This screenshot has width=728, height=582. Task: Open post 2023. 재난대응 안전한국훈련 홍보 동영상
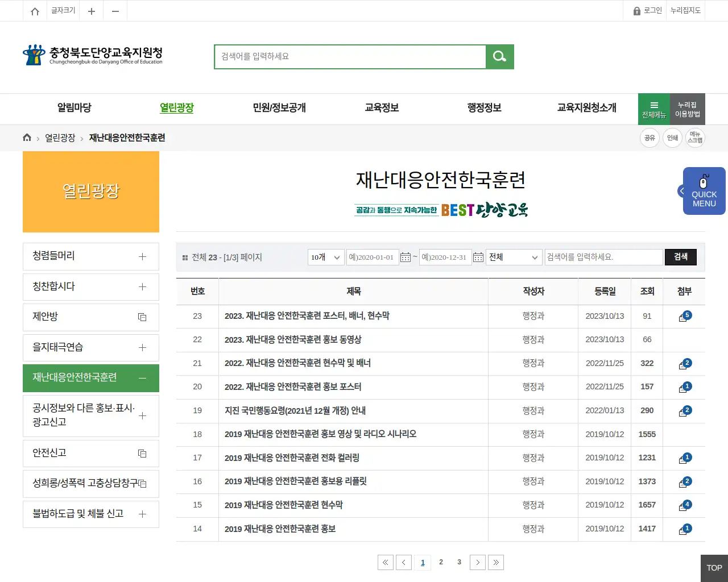pos(293,340)
